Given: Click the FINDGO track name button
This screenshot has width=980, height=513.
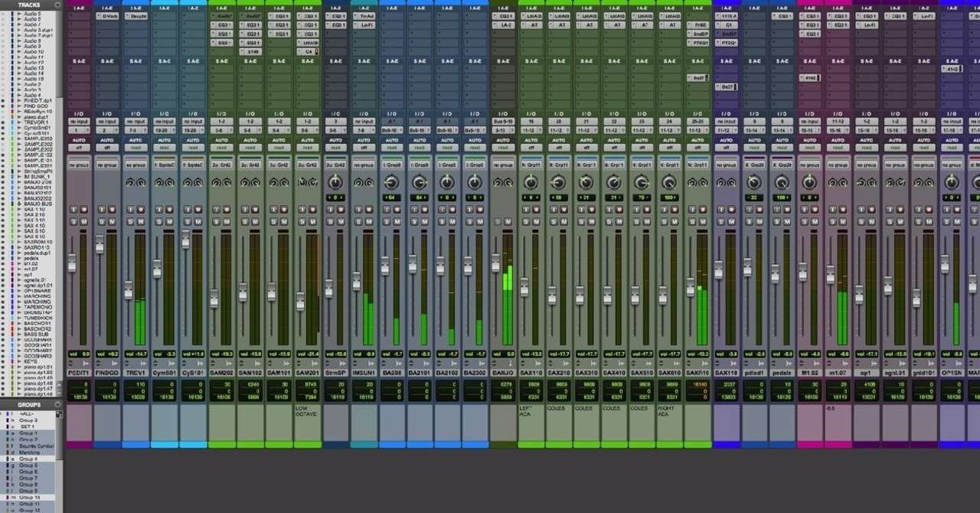Looking at the screenshot, I should click(x=106, y=373).
